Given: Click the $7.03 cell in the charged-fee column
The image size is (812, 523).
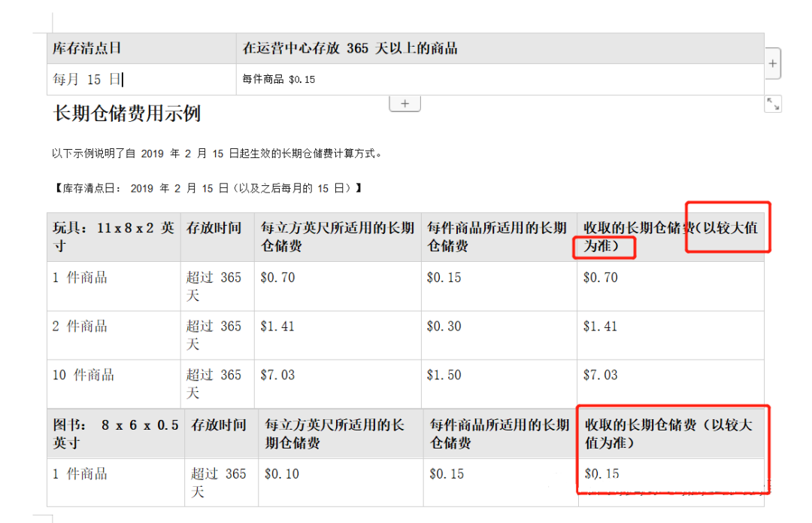Looking at the screenshot, I should coord(671,384).
